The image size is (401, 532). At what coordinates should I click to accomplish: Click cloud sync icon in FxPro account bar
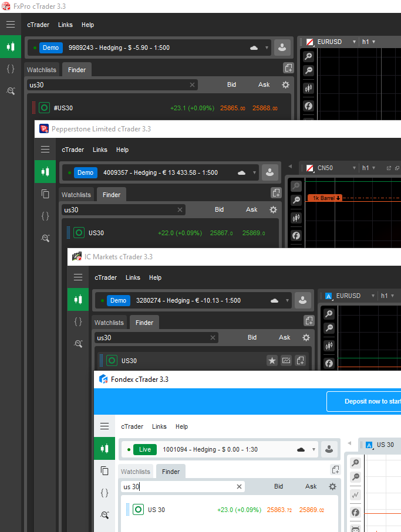254,48
